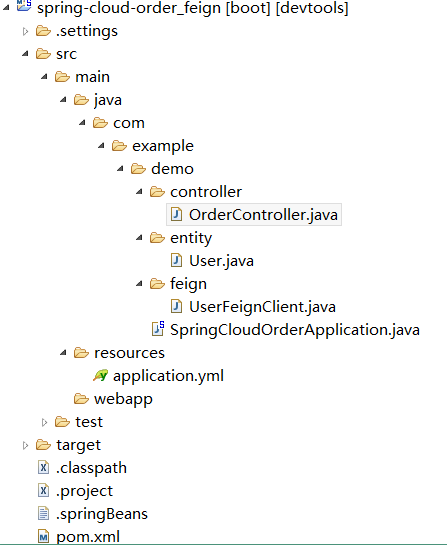Open application.yml file name
Image resolution: width=447 pixels, height=548 pixels.
tap(168, 376)
